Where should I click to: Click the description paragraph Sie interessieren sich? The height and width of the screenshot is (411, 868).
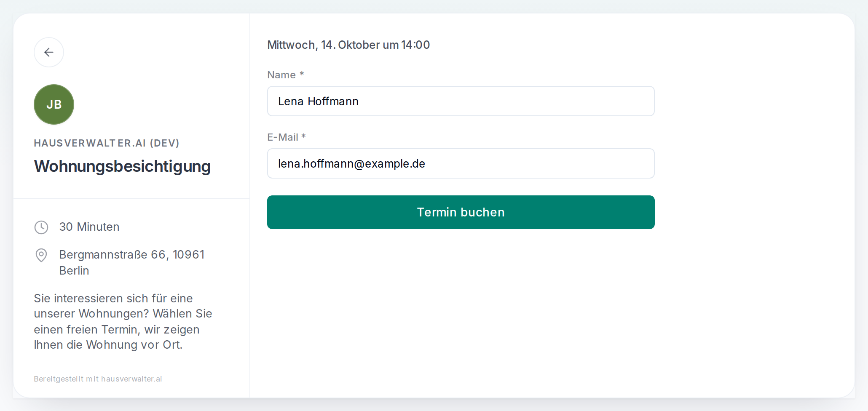[123, 321]
